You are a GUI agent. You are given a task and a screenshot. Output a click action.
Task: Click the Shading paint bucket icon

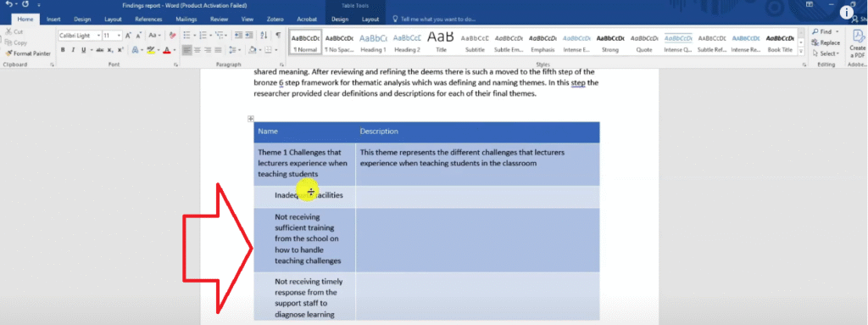click(252, 50)
